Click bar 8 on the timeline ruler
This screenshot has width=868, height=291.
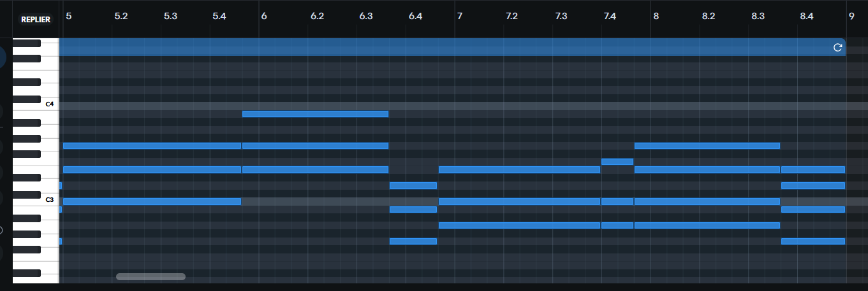656,16
